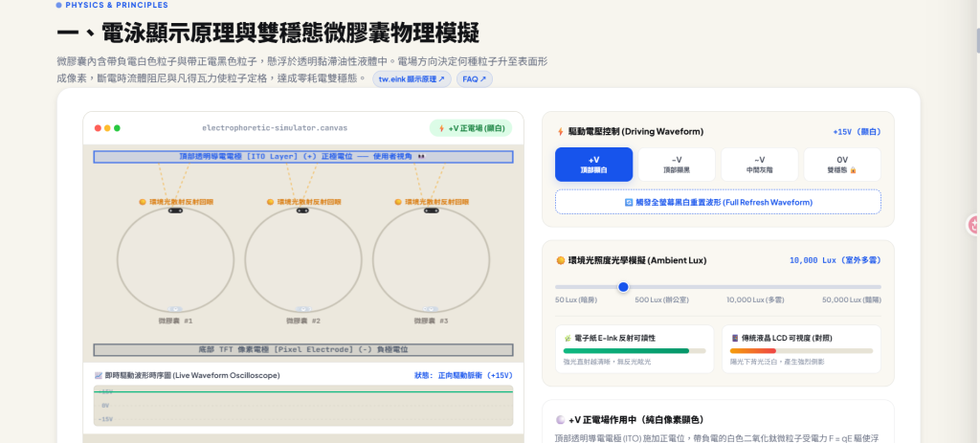Select the -V 頂部顯黑 voltage option

point(677,165)
